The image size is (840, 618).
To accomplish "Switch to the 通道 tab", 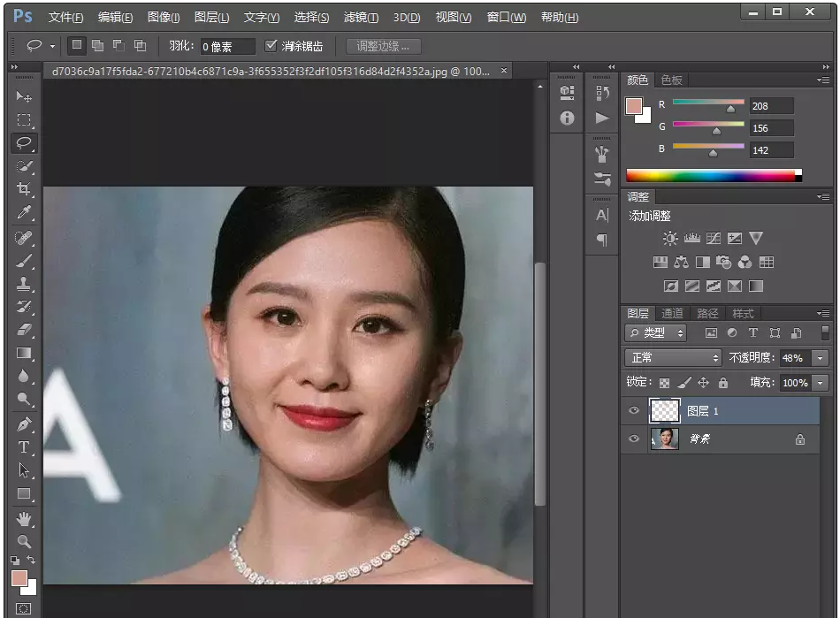I will (672, 313).
